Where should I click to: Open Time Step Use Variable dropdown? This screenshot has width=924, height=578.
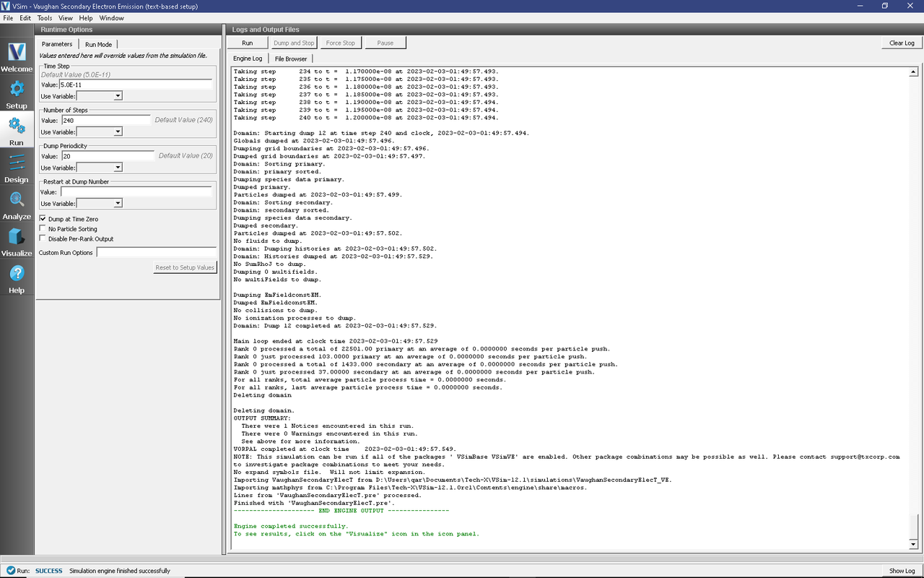100,96
